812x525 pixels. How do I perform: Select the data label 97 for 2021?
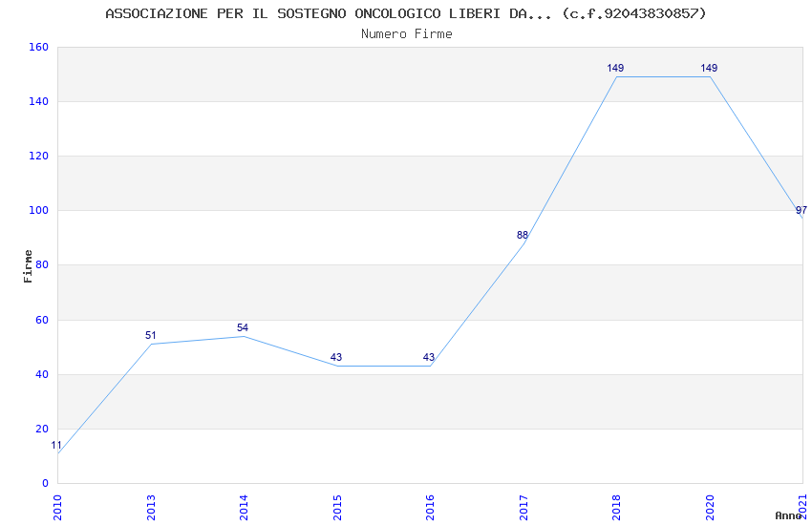(x=801, y=211)
